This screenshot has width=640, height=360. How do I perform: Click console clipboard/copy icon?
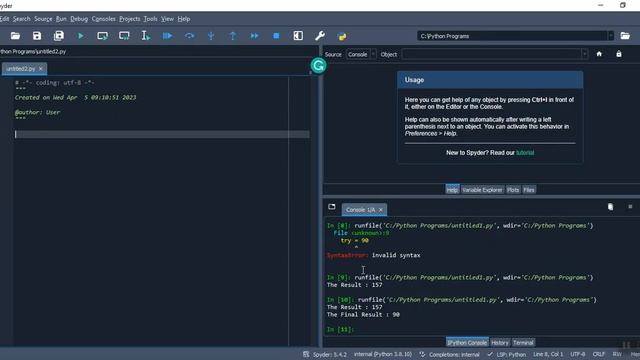point(610,207)
